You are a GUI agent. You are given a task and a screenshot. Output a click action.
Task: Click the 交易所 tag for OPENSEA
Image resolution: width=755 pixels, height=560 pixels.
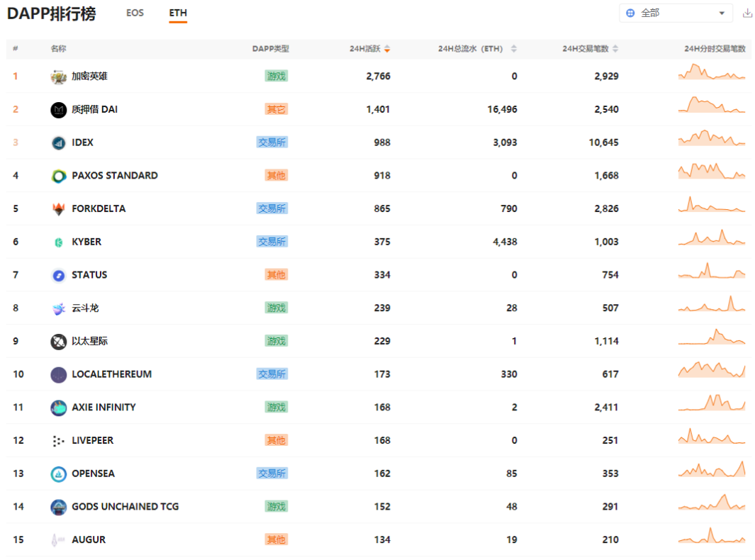coord(272,474)
